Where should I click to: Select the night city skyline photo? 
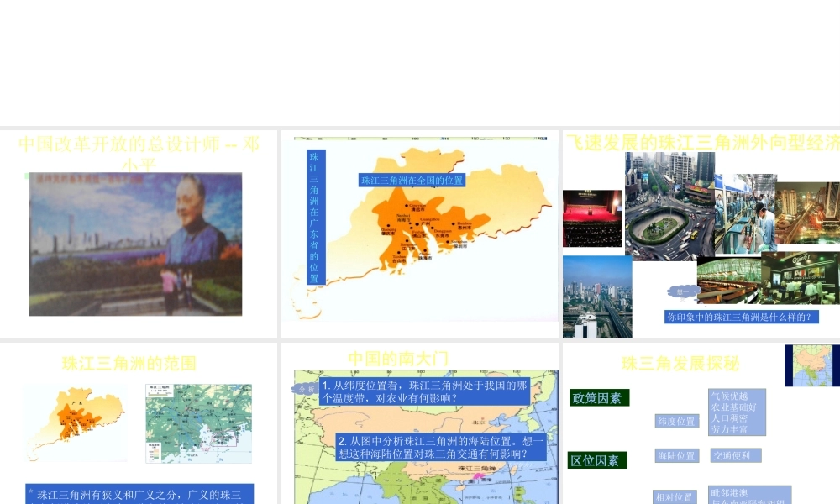[807, 213]
